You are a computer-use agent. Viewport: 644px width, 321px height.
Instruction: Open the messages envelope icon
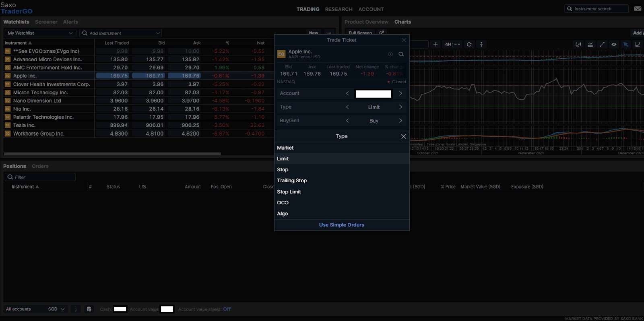(x=638, y=8)
